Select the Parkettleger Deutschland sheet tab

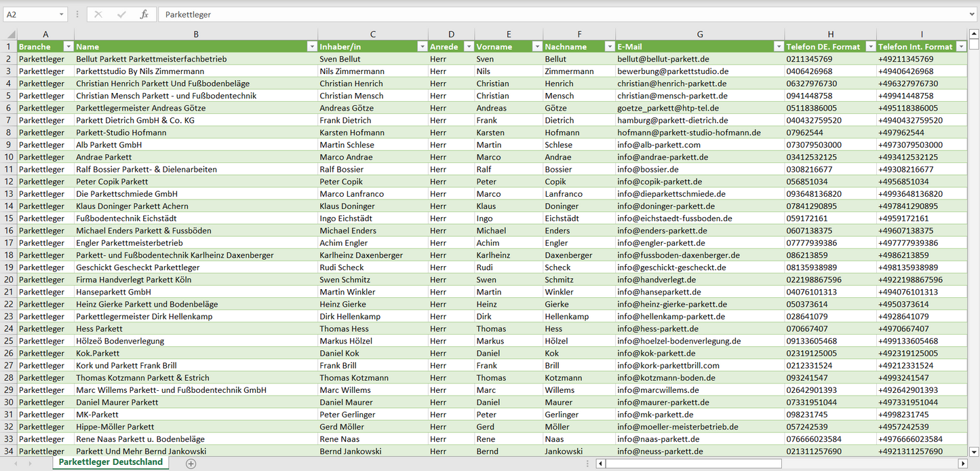[x=111, y=462]
